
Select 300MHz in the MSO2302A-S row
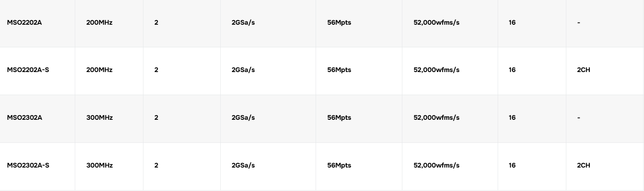(x=99, y=165)
